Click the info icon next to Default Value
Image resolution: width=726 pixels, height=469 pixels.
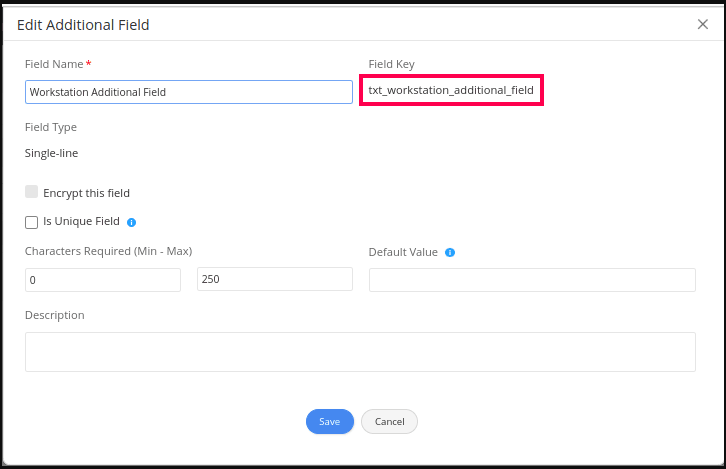[450, 252]
